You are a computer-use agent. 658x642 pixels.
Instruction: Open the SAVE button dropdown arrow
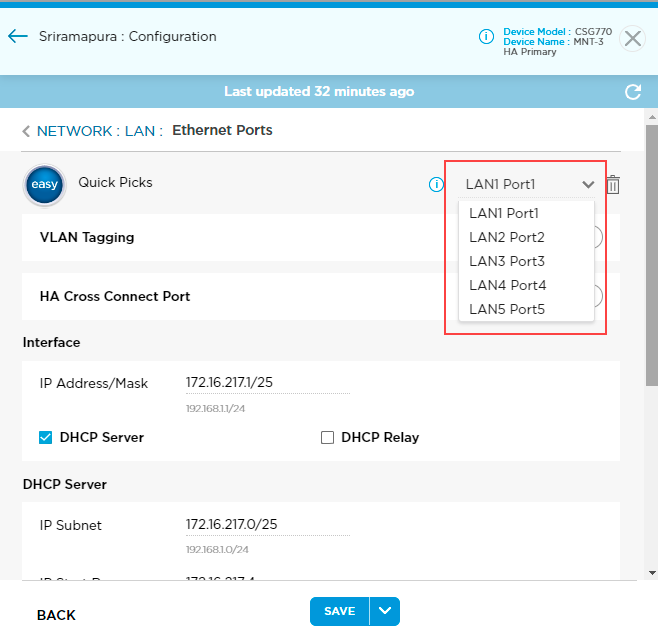pyautogui.click(x=385, y=611)
